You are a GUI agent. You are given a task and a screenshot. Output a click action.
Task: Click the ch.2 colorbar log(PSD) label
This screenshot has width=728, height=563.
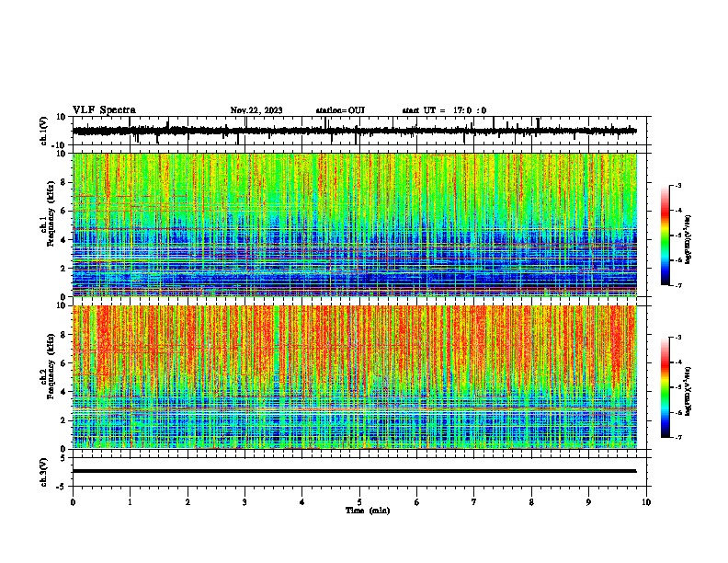tap(688, 391)
